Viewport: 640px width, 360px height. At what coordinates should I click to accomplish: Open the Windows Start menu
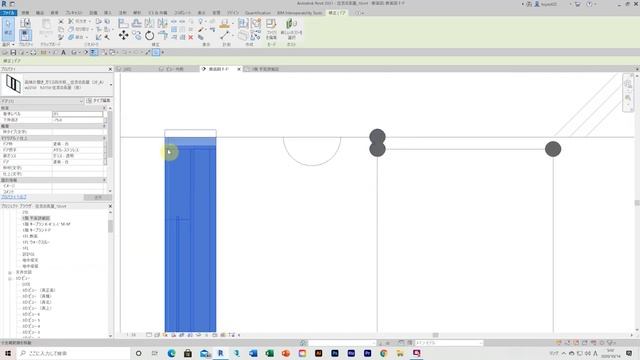tap(8, 353)
